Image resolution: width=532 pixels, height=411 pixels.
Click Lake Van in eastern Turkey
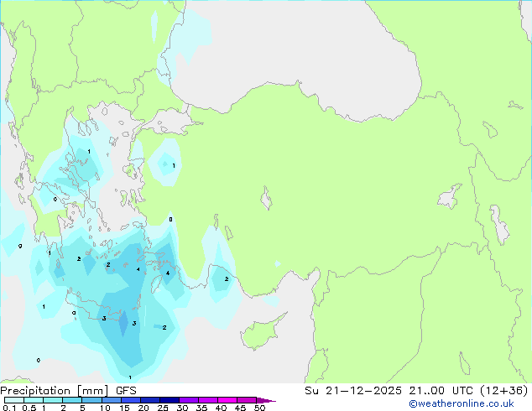[450, 197]
